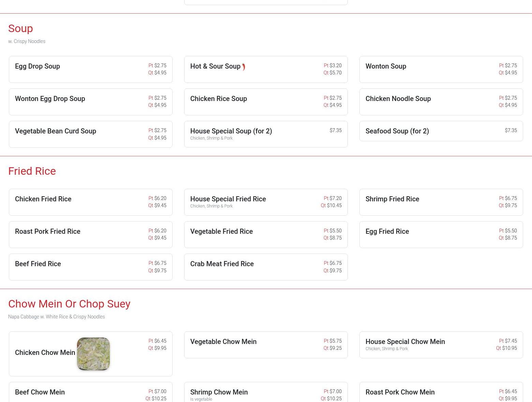Click the spicy chili pepper icon
This screenshot has width=532, height=402.
click(243, 67)
